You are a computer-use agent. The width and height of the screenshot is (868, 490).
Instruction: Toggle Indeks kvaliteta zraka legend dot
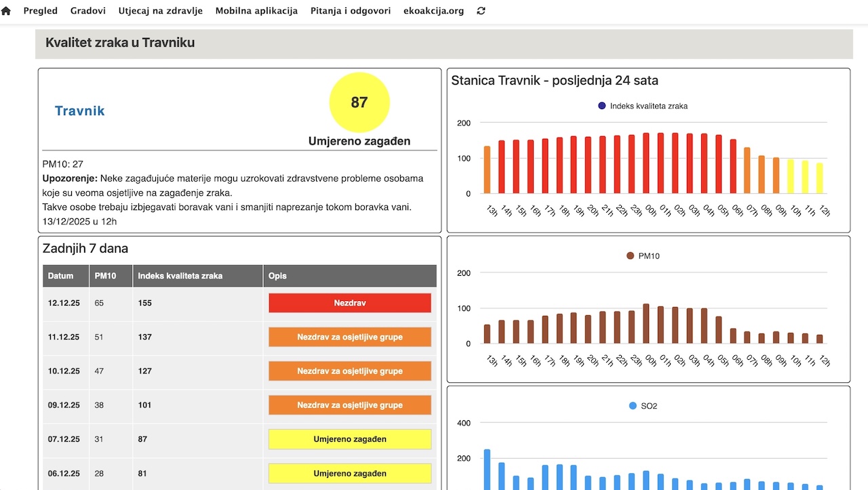click(601, 106)
